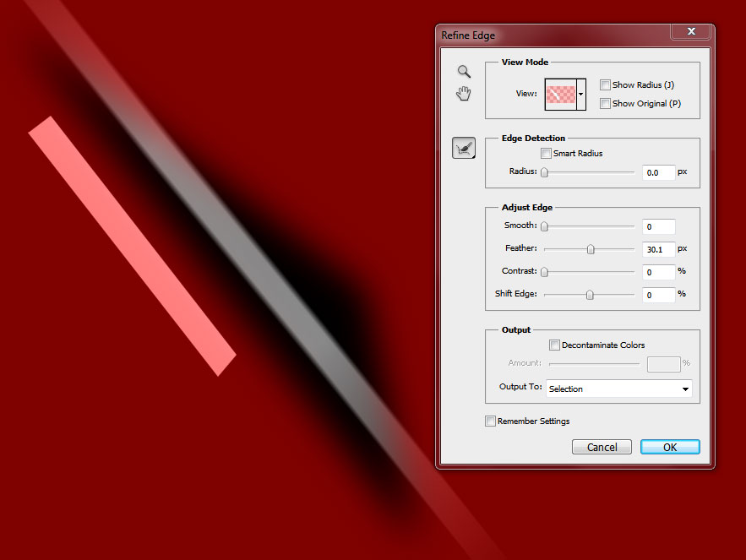Enable Decontaminate Colors checkbox
Viewport: 746px width, 560px height.
click(x=554, y=345)
